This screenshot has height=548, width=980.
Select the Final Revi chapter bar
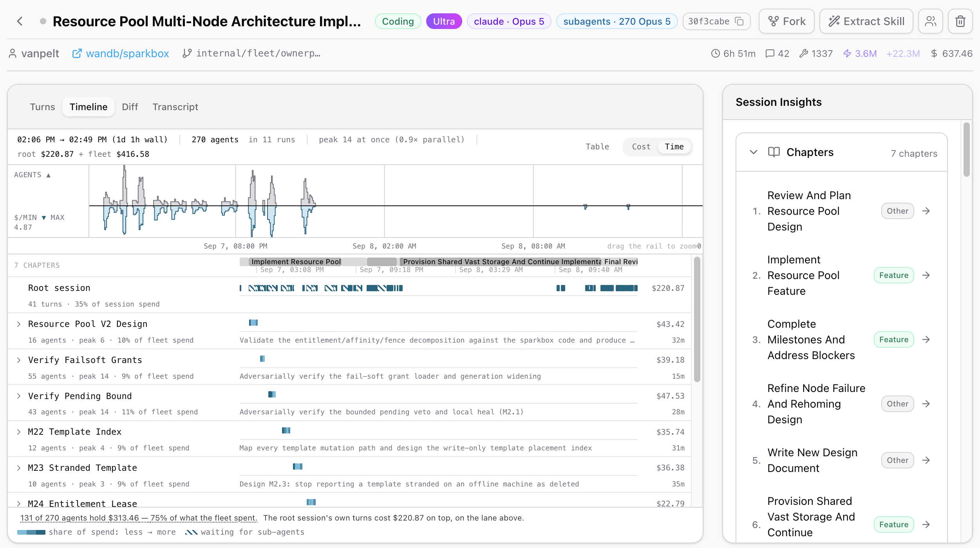pyautogui.click(x=620, y=261)
